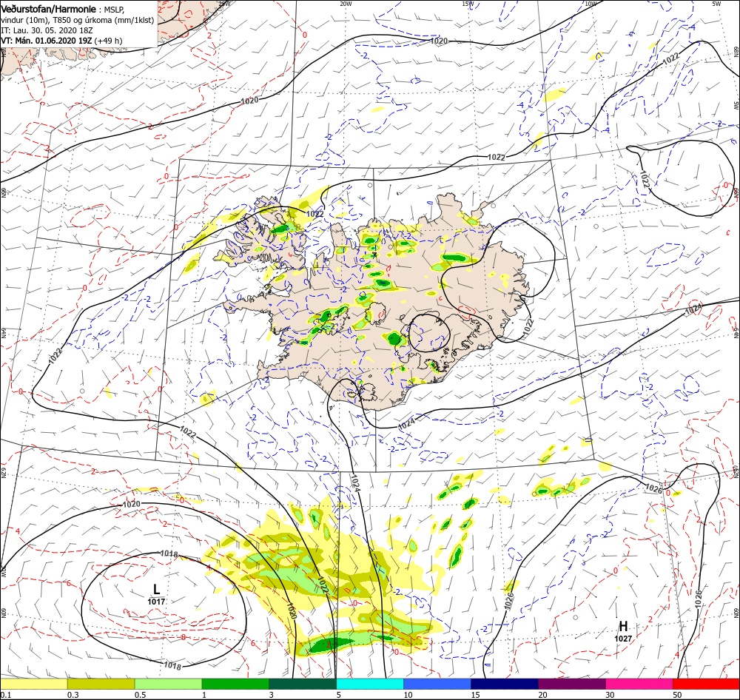
Task: Click the '1027' high pressure value
Action: (x=623, y=639)
